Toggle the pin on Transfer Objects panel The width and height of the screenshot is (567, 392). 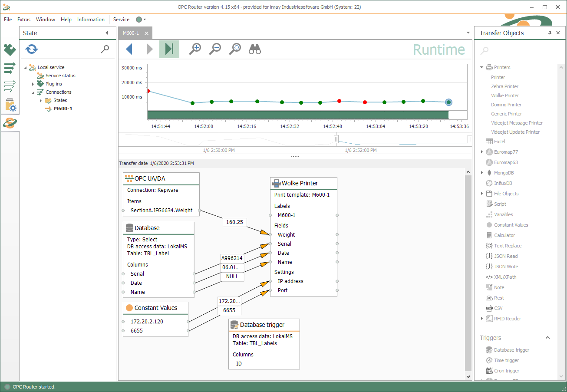click(550, 33)
